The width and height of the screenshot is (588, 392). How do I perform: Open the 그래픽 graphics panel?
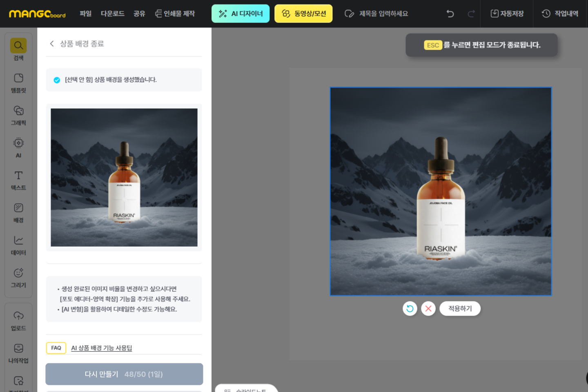(x=18, y=115)
